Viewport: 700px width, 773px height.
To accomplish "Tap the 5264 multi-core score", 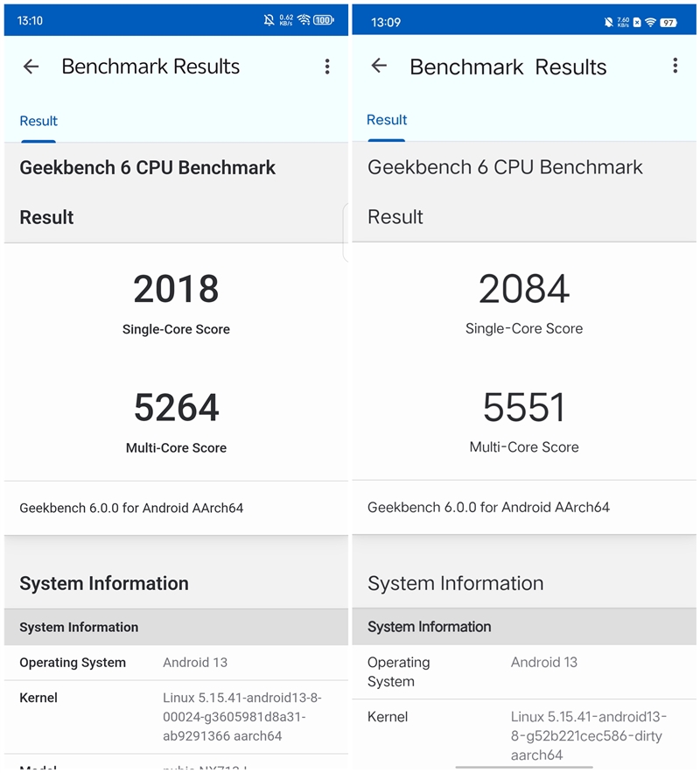I will pos(176,408).
